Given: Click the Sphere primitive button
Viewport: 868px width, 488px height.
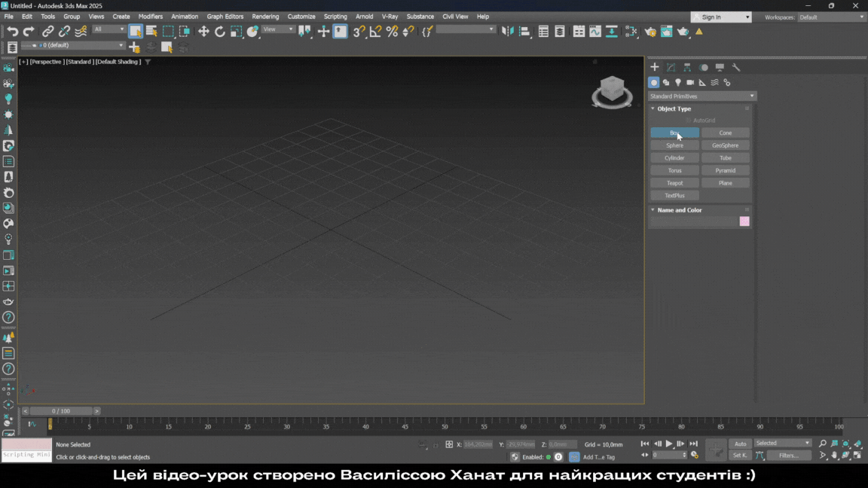Looking at the screenshot, I should [674, 145].
